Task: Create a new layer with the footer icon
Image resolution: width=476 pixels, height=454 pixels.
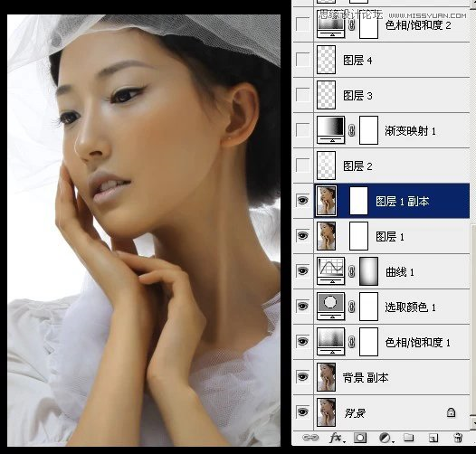Action: click(433, 438)
